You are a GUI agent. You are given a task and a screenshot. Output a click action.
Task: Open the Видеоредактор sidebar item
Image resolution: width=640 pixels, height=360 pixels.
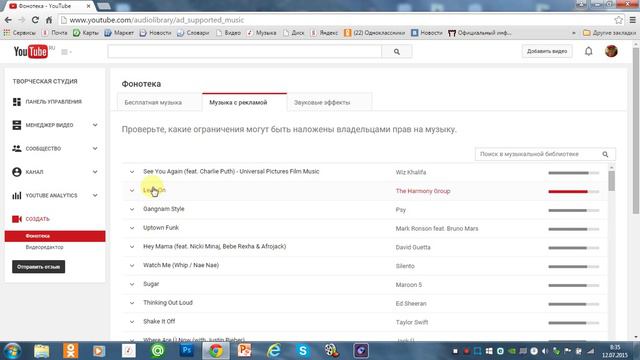pos(44,247)
